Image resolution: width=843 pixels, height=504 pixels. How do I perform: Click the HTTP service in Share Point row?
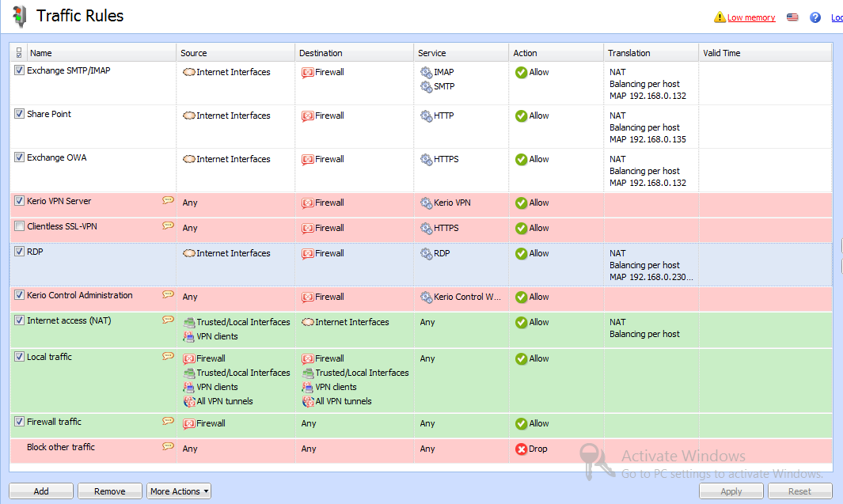(x=443, y=116)
